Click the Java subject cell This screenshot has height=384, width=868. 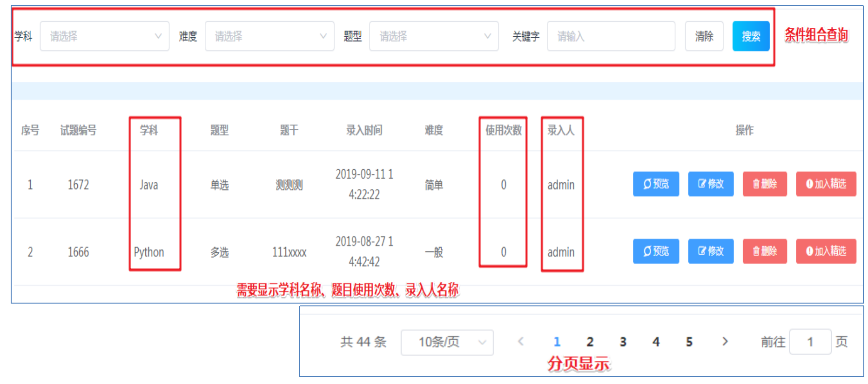(149, 185)
